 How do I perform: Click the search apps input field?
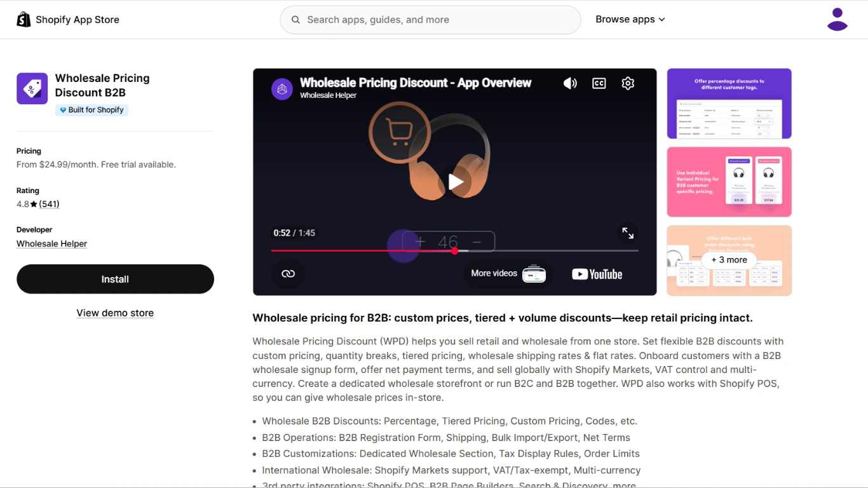430,20
